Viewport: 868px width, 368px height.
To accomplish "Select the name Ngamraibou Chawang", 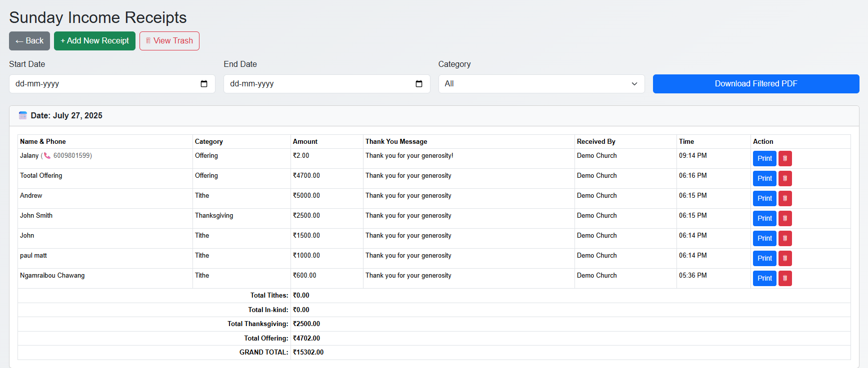I will pyautogui.click(x=52, y=276).
